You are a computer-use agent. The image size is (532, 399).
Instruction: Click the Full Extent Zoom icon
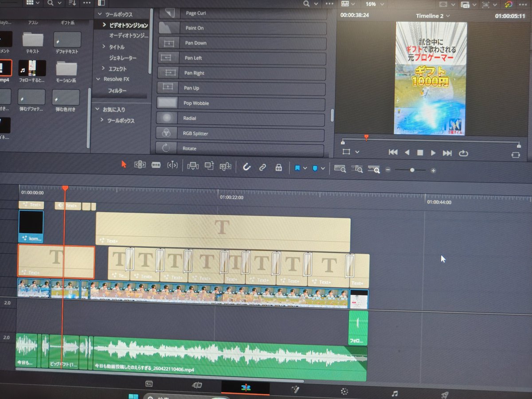pyautogui.click(x=340, y=168)
